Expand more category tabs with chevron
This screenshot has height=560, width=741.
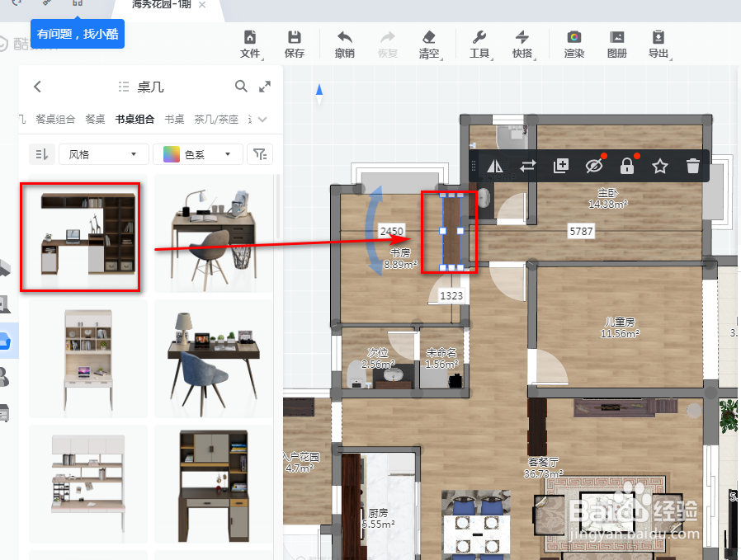262,119
